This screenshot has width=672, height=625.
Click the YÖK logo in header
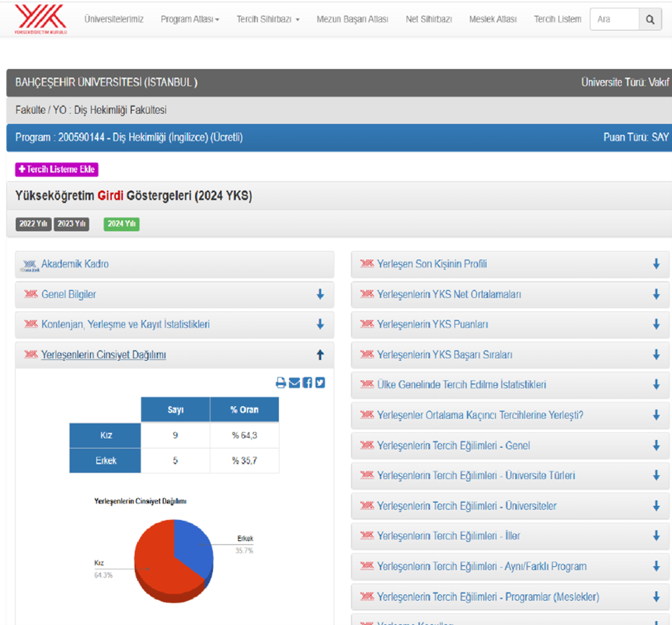click(40, 19)
